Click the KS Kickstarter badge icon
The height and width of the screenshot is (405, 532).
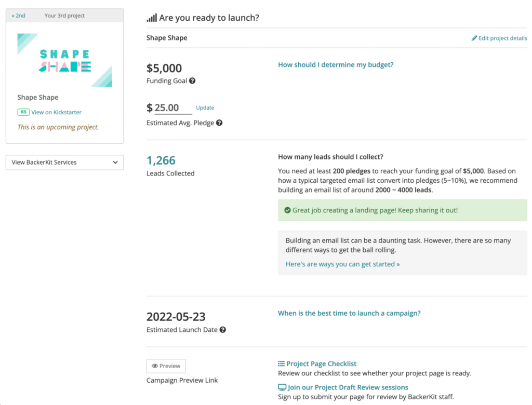click(23, 112)
